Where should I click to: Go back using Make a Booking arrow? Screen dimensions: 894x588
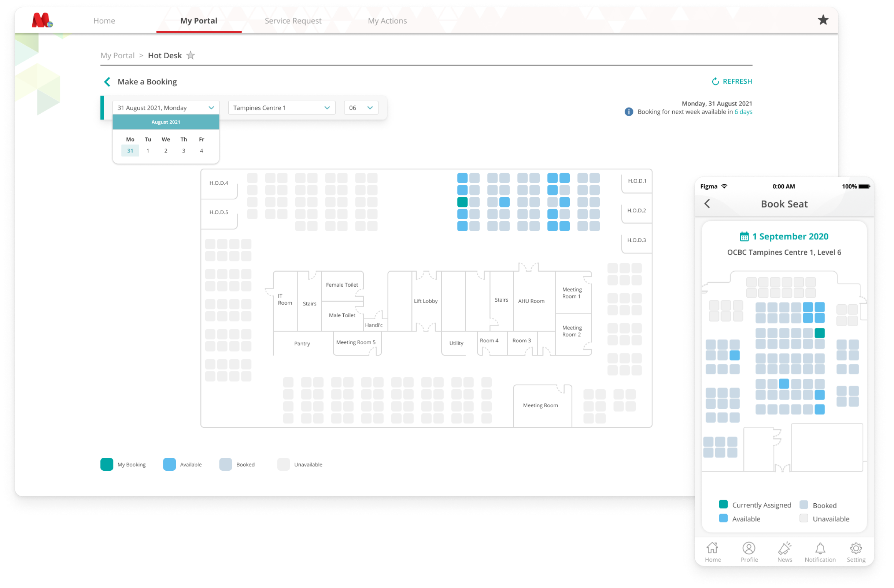click(x=107, y=81)
